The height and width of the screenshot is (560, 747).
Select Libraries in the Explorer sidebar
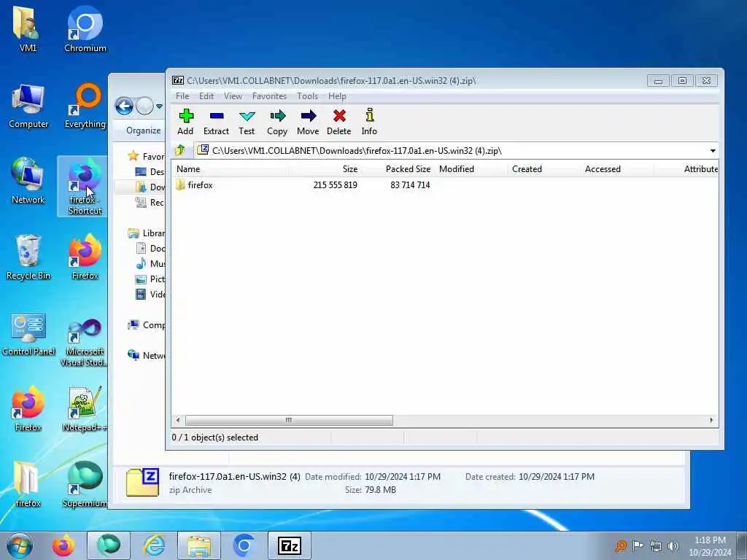click(147, 233)
